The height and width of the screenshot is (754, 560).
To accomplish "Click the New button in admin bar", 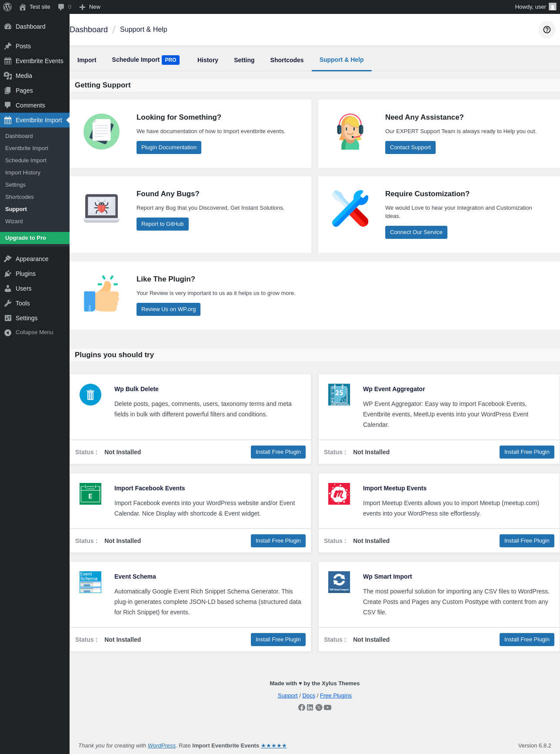I will (x=90, y=7).
